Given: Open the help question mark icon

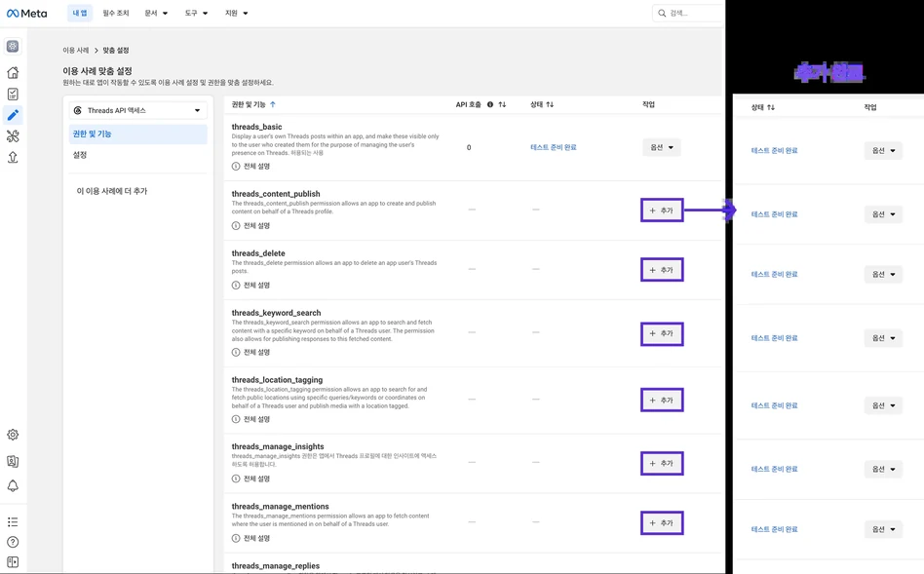Looking at the screenshot, I should pyautogui.click(x=13, y=542).
